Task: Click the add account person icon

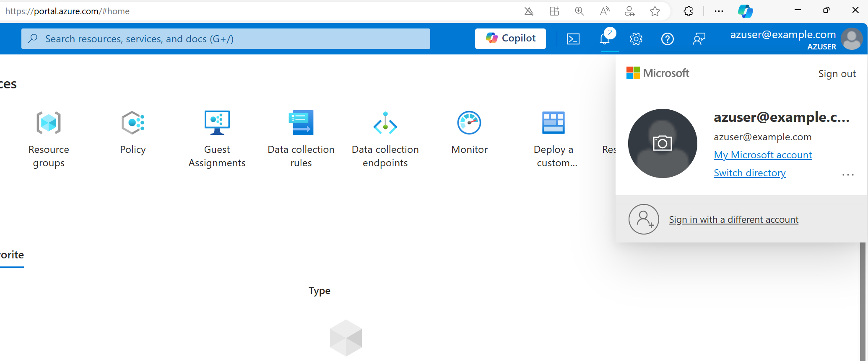Action: 644,219
